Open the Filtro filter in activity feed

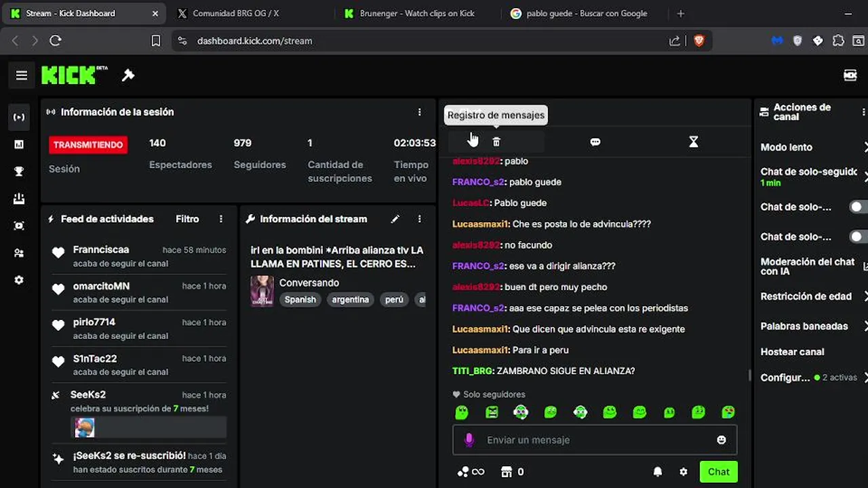[x=187, y=219]
